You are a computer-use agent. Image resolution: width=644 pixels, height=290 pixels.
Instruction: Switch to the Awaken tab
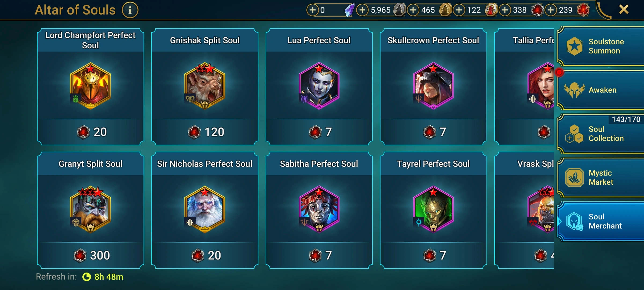601,90
